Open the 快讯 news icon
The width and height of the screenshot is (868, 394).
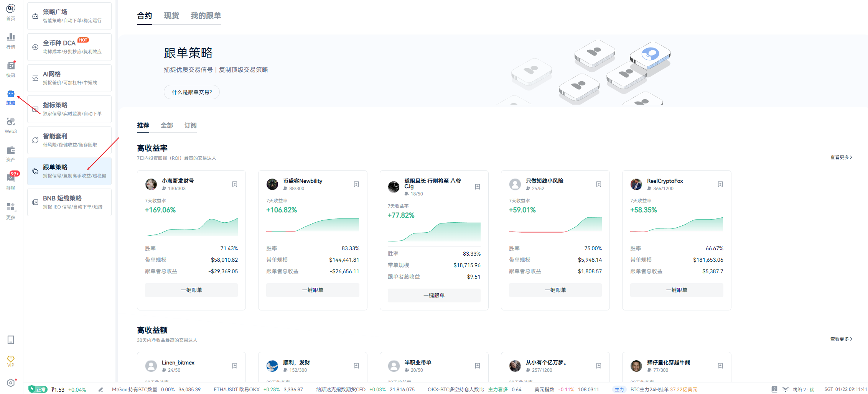(11, 66)
